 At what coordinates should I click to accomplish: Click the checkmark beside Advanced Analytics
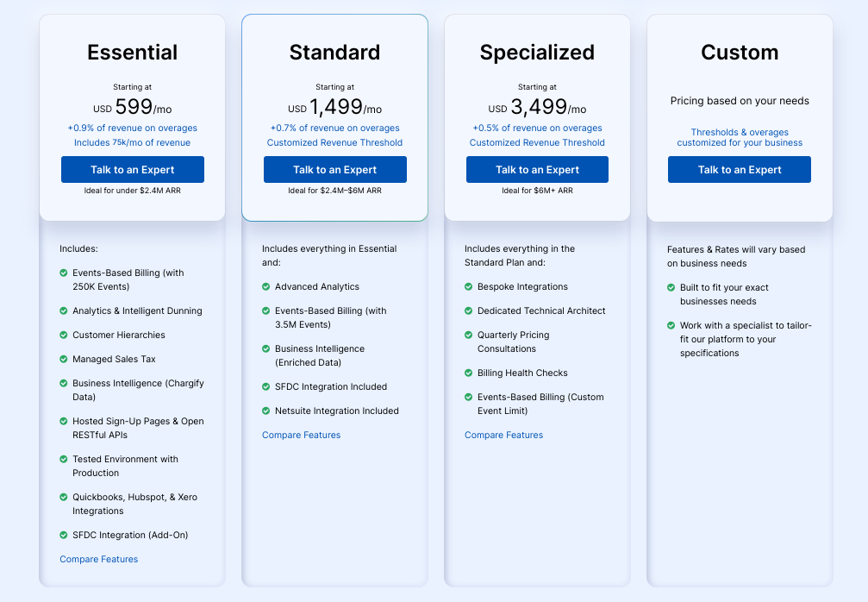click(266, 286)
